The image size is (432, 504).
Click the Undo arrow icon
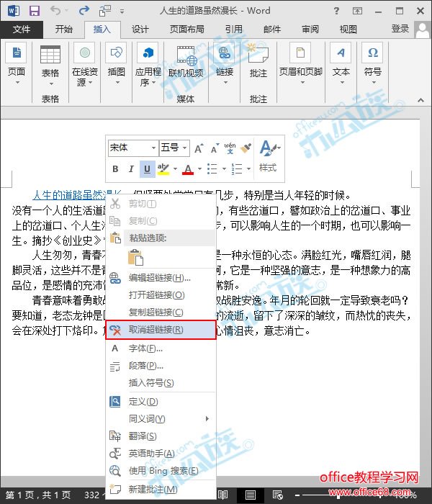(x=56, y=11)
